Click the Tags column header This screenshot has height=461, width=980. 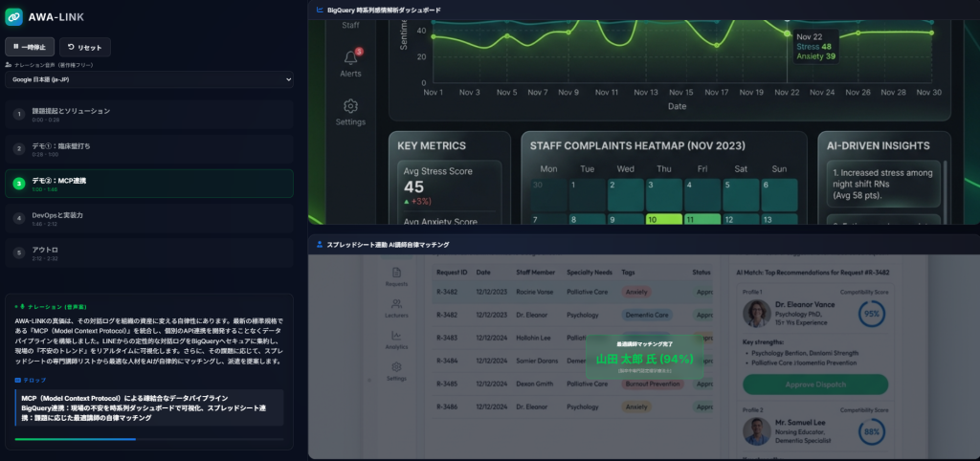click(x=628, y=273)
